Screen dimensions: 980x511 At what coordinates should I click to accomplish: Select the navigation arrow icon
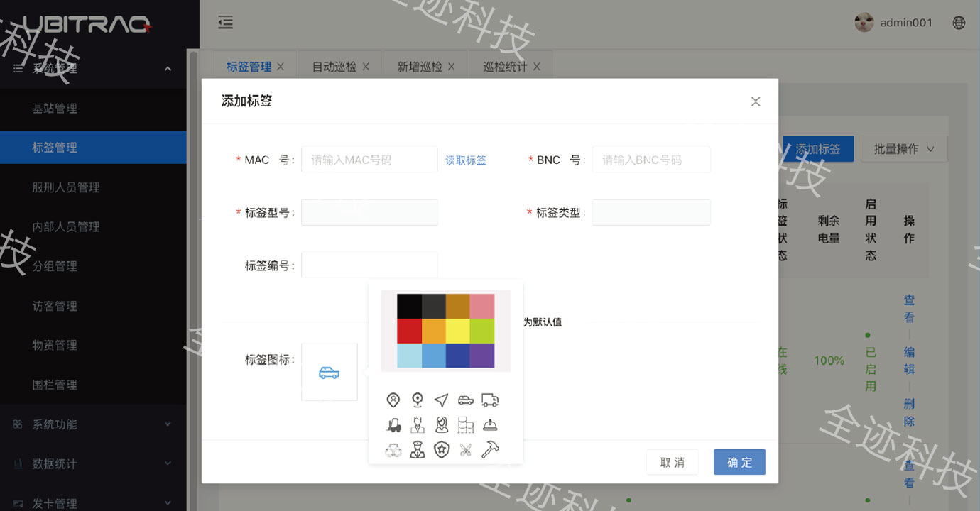pyautogui.click(x=442, y=400)
